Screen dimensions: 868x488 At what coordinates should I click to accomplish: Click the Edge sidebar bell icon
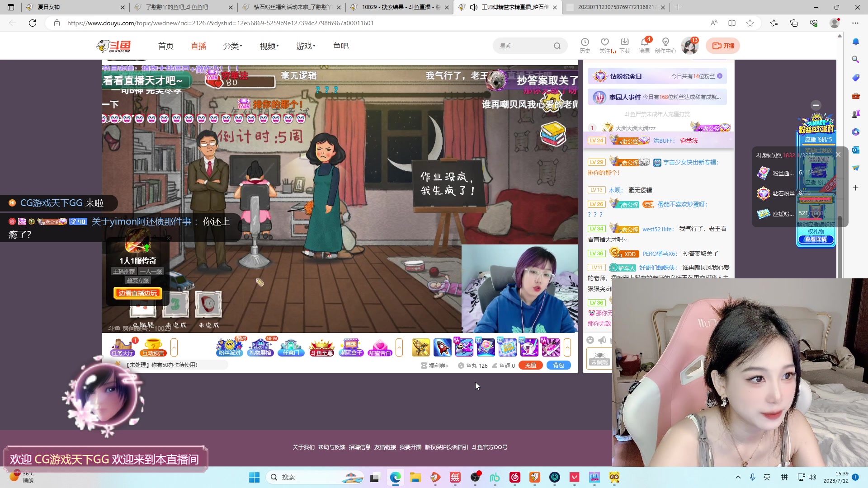(856, 42)
